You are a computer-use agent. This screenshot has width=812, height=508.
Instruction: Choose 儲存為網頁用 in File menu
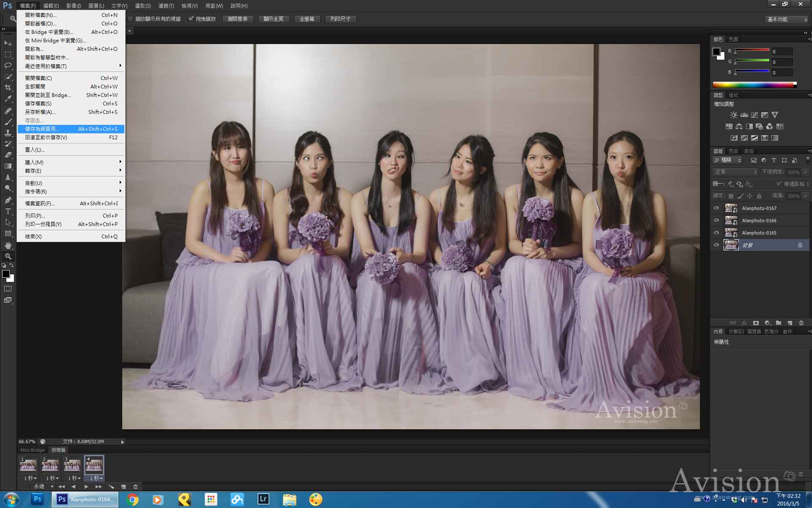point(71,129)
